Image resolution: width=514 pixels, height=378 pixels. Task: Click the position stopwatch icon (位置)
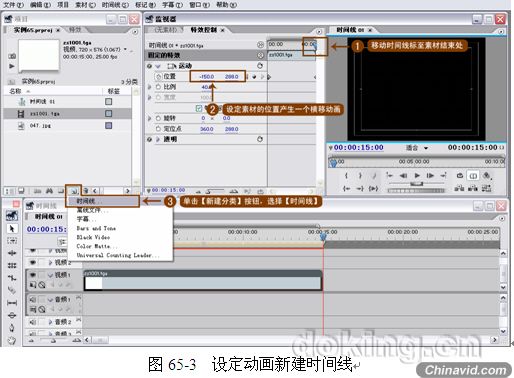coord(159,77)
